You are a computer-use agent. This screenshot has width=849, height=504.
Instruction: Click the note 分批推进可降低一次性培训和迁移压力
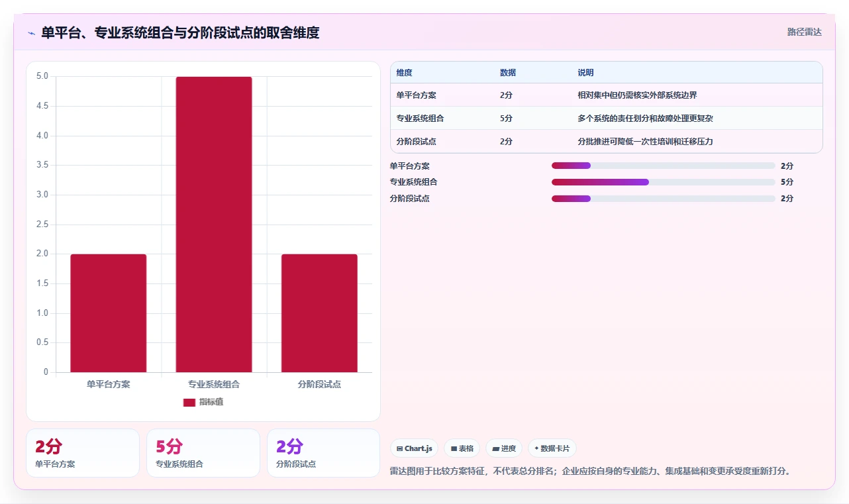(645, 142)
